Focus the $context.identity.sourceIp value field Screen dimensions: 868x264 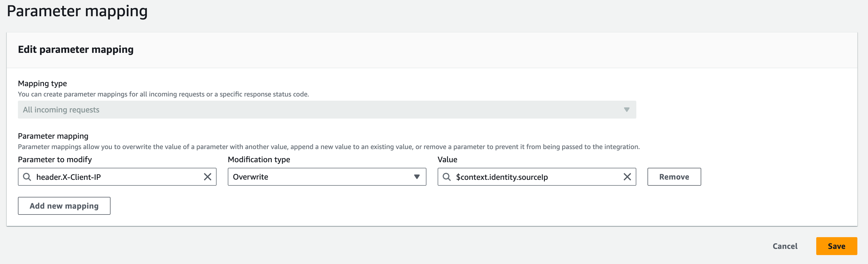point(536,177)
